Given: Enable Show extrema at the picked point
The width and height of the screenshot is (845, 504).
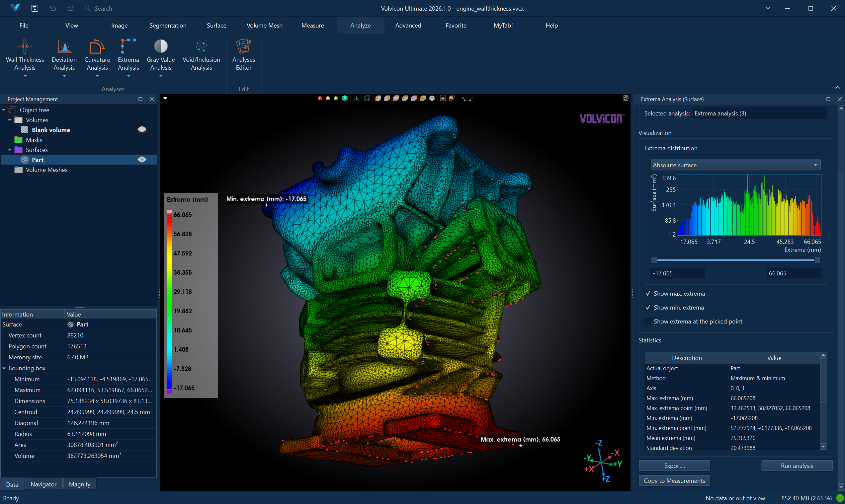Looking at the screenshot, I should [648, 321].
